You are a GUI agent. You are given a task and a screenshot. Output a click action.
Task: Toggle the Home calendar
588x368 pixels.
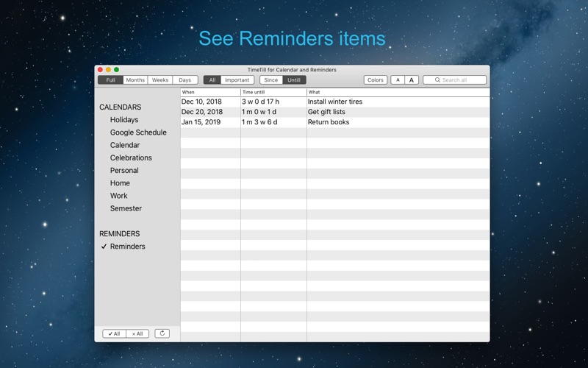120,183
